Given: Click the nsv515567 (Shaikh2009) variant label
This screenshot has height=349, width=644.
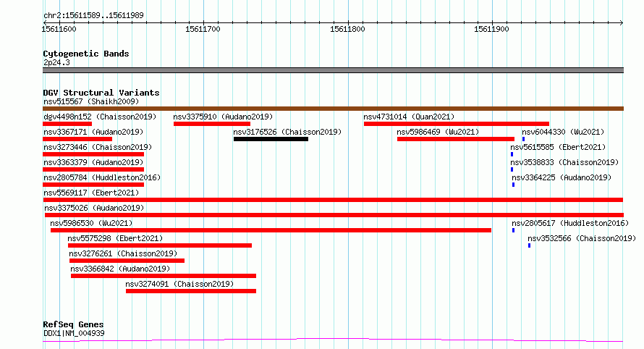Looking at the screenshot, I should tap(91, 101).
